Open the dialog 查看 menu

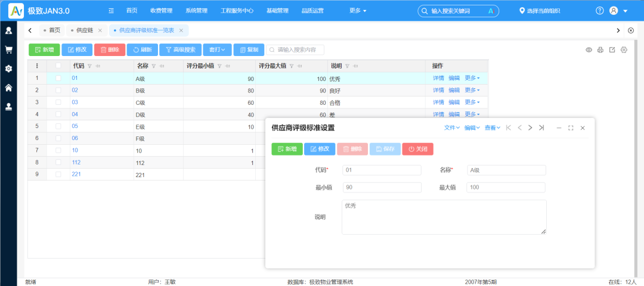pos(493,128)
